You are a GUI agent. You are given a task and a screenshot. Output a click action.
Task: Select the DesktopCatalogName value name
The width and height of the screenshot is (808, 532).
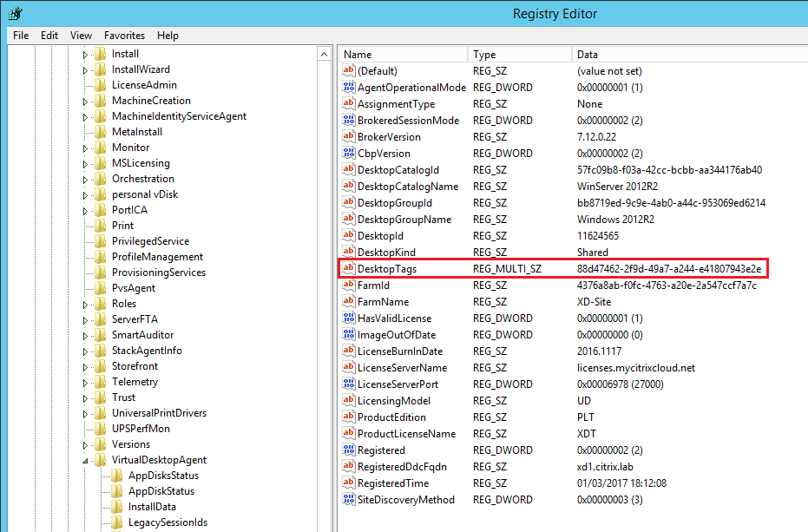[408, 187]
